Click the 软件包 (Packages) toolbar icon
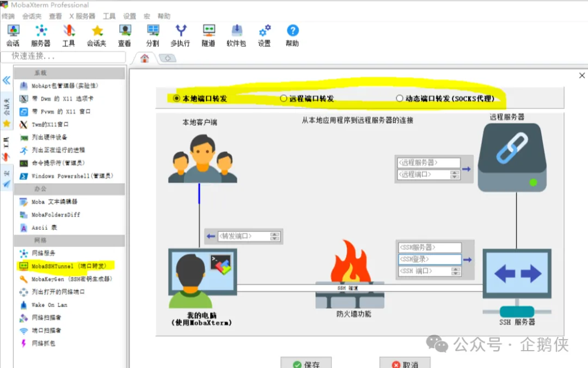588x368 pixels. 236,35
